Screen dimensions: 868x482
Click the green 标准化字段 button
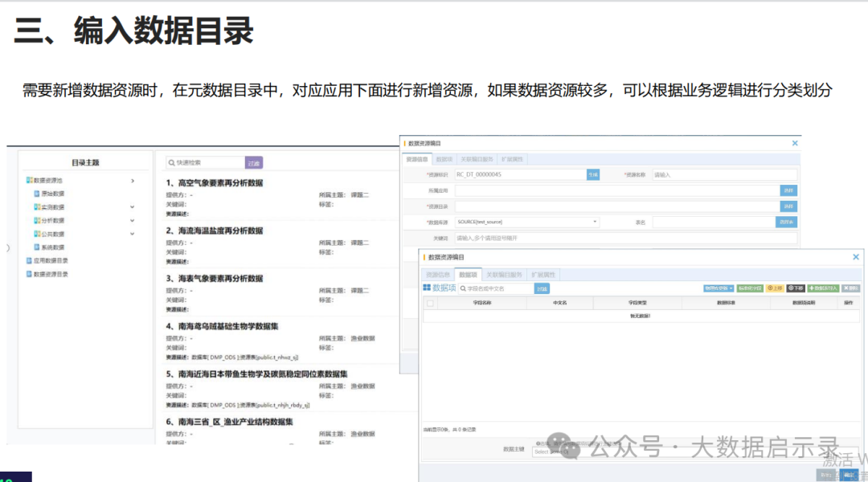pos(750,288)
